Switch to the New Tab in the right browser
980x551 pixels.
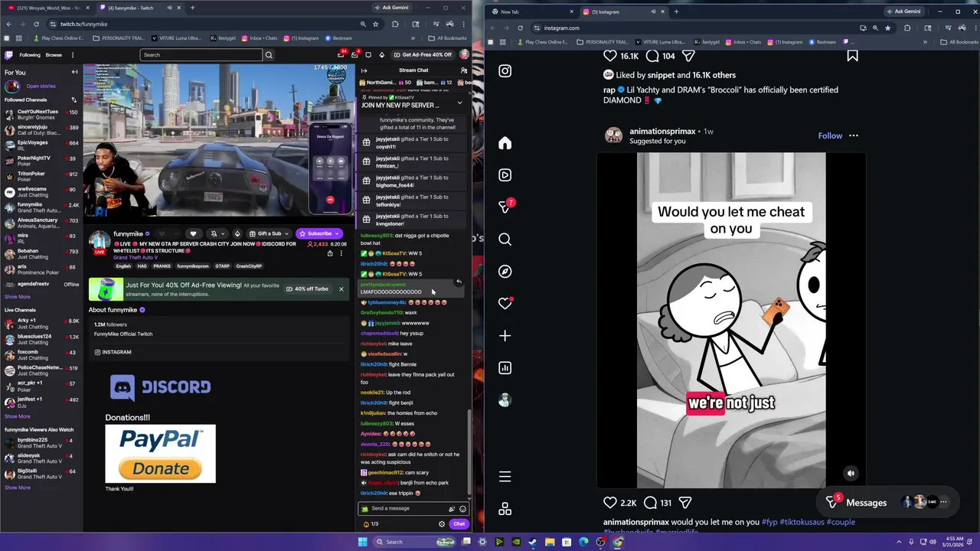coord(531,11)
